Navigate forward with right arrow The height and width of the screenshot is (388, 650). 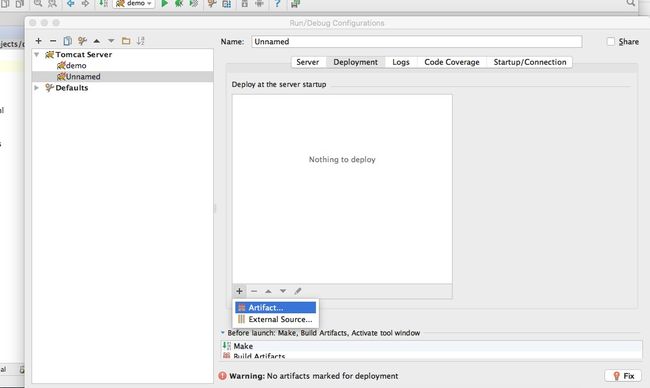85,3
